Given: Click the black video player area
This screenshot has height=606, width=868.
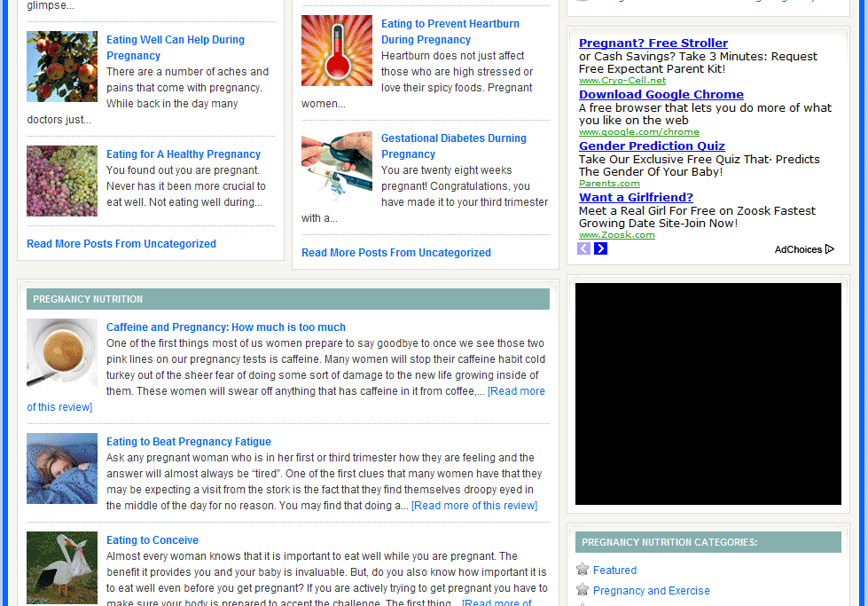Looking at the screenshot, I should coord(708,394).
